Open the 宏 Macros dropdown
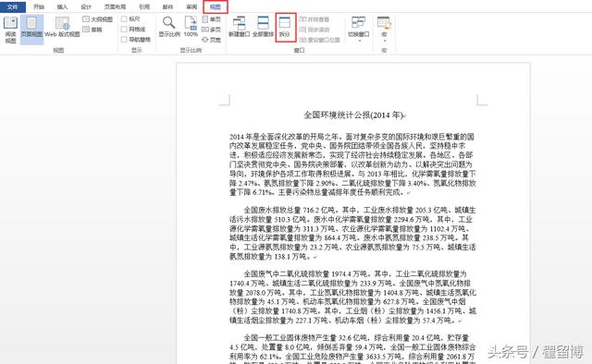Image resolution: width=592 pixels, height=364 pixels. tap(384, 29)
